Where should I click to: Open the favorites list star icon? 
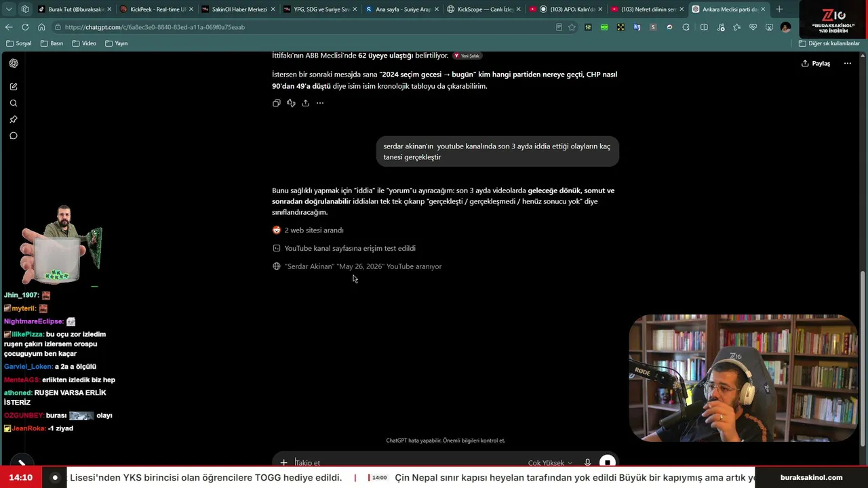click(x=736, y=27)
